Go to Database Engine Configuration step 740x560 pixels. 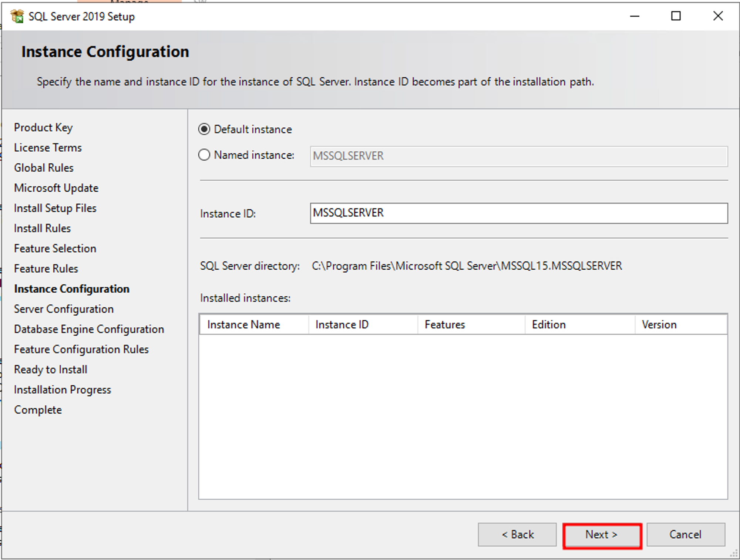tap(89, 329)
